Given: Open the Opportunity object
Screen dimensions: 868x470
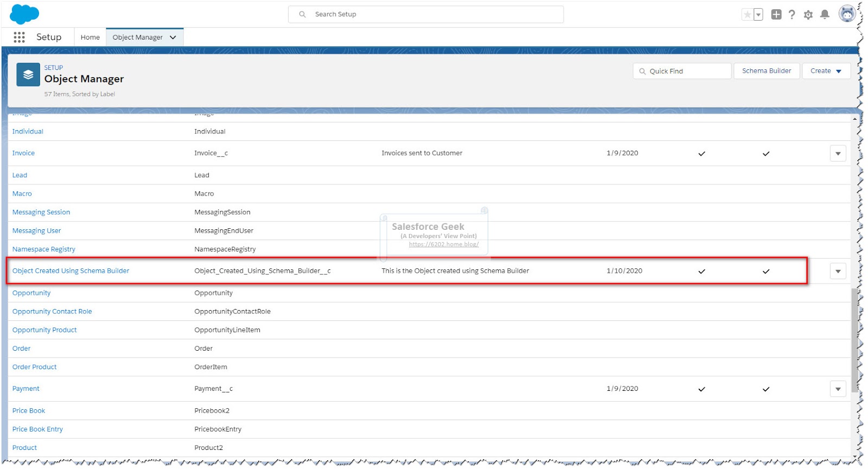Looking at the screenshot, I should point(31,293).
